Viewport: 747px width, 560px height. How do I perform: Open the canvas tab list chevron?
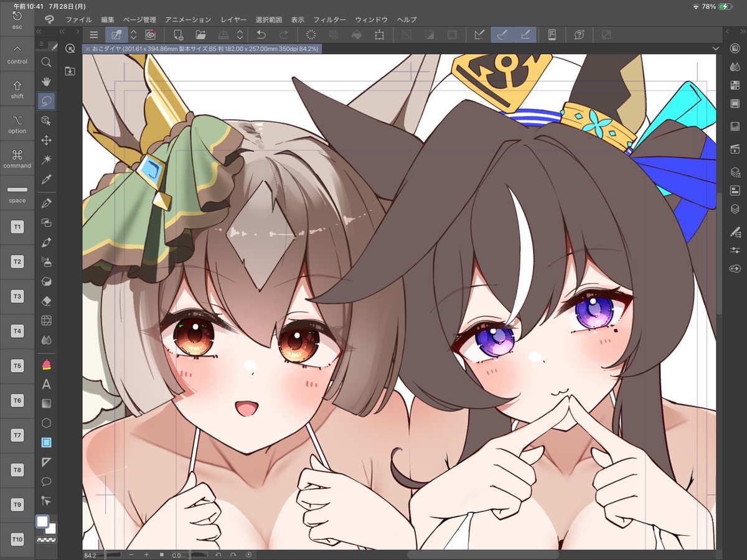click(x=715, y=49)
